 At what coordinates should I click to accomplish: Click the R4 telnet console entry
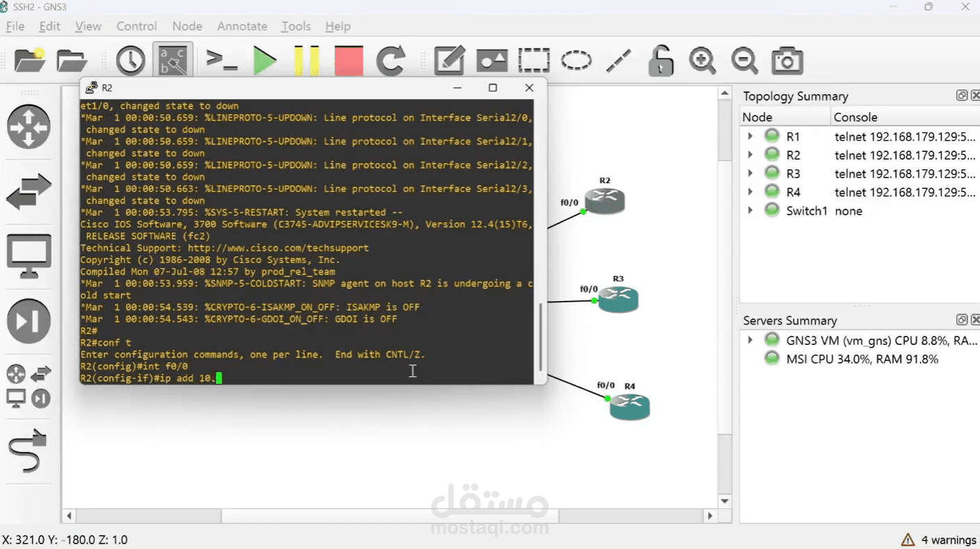click(905, 192)
